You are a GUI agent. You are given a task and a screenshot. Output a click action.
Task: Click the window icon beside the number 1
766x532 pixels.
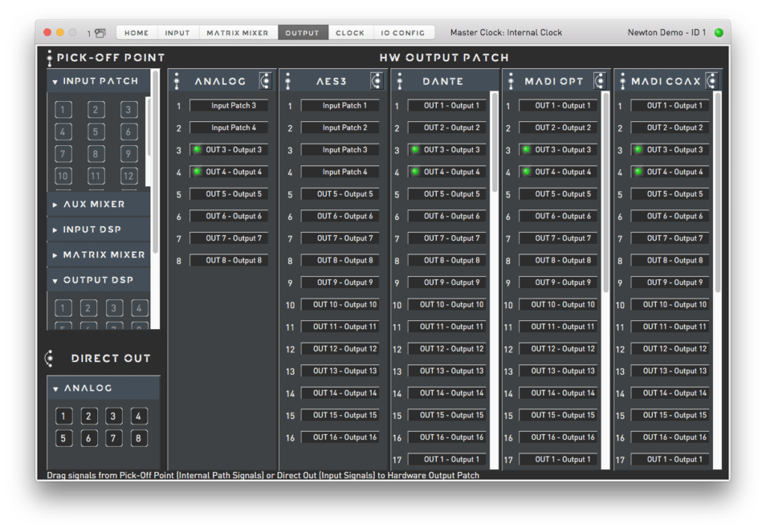coord(100,33)
